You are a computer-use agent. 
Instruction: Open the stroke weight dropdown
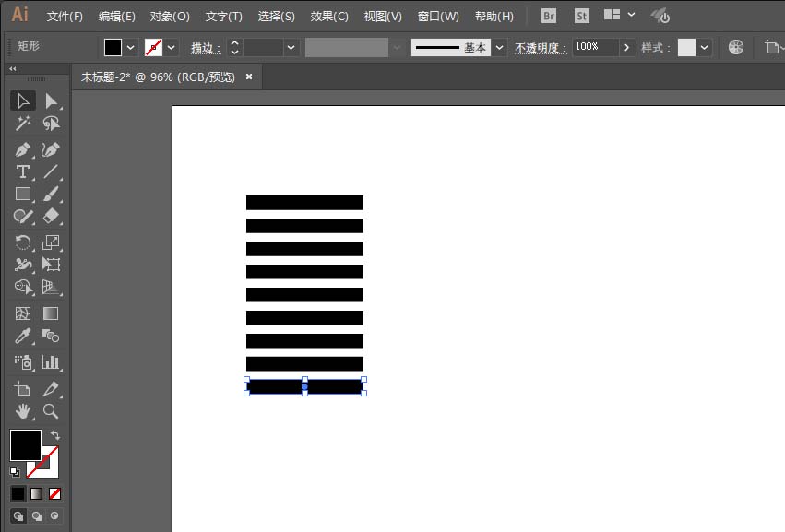291,48
